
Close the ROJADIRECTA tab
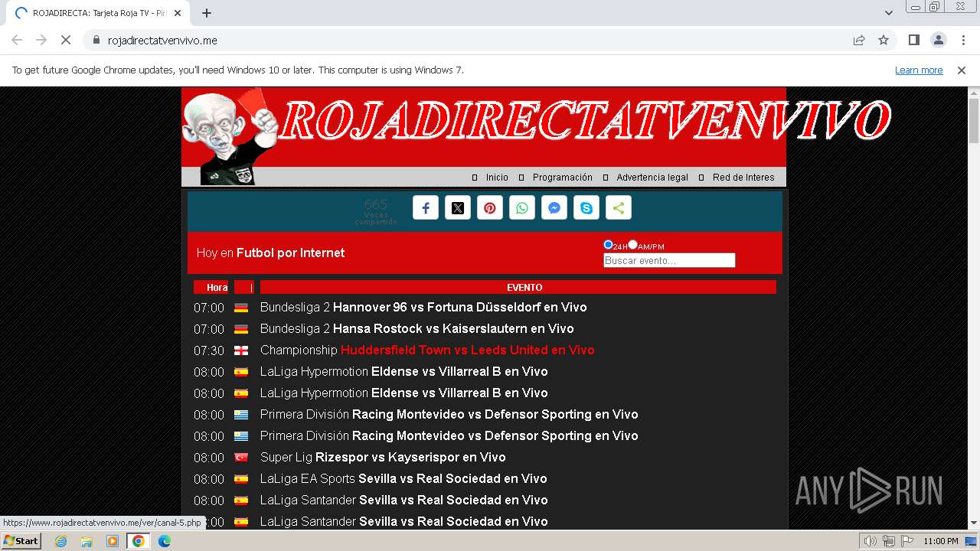tap(178, 13)
